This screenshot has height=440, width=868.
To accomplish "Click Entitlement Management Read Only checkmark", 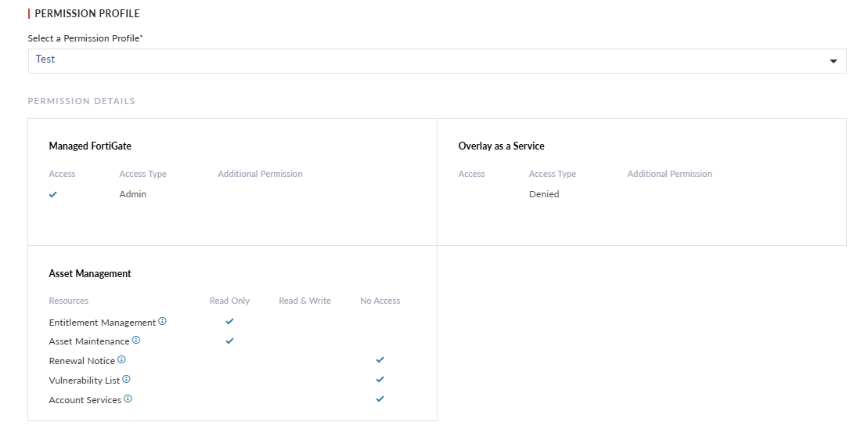I will click(229, 322).
